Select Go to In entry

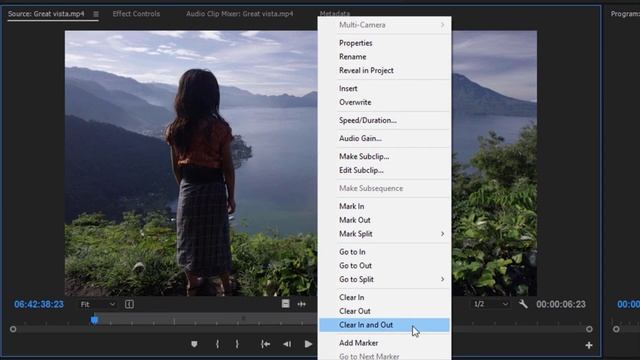pyautogui.click(x=384, y=252)
